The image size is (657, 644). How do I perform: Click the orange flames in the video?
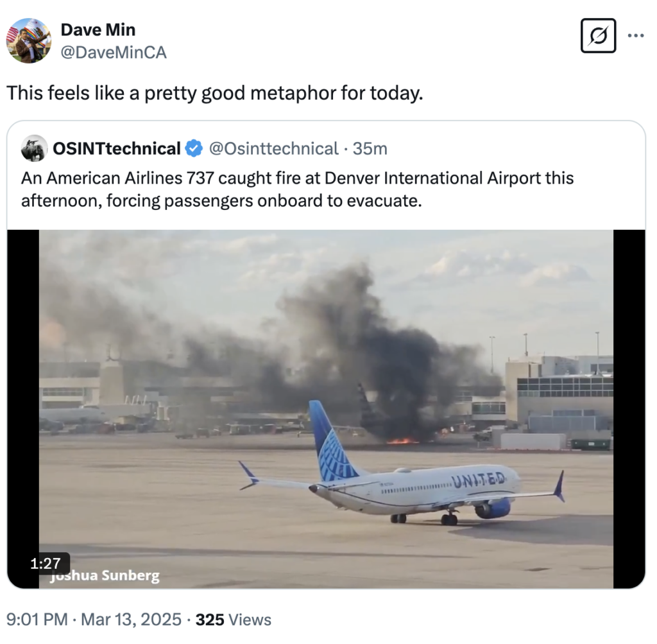coord(402,441)
